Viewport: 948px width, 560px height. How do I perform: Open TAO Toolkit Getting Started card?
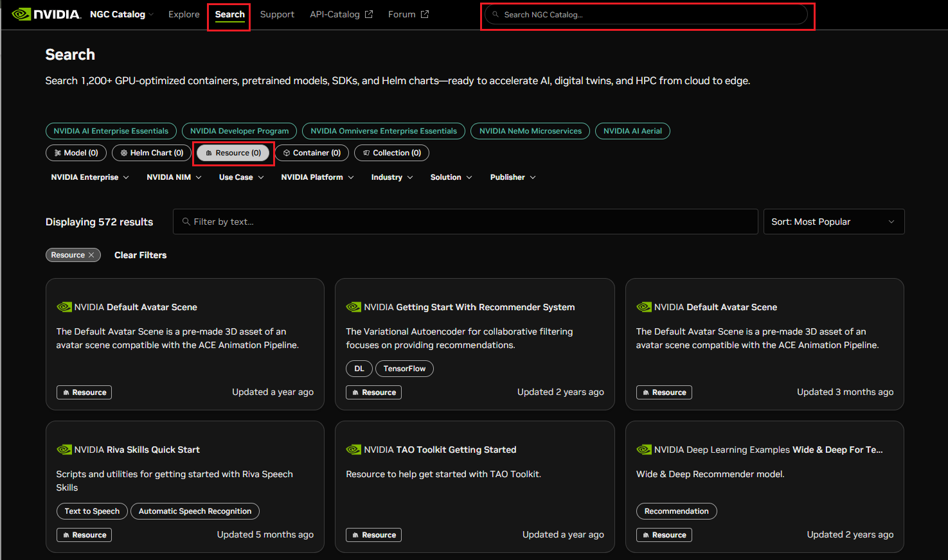pyautogui.click(x=475, y=487)
